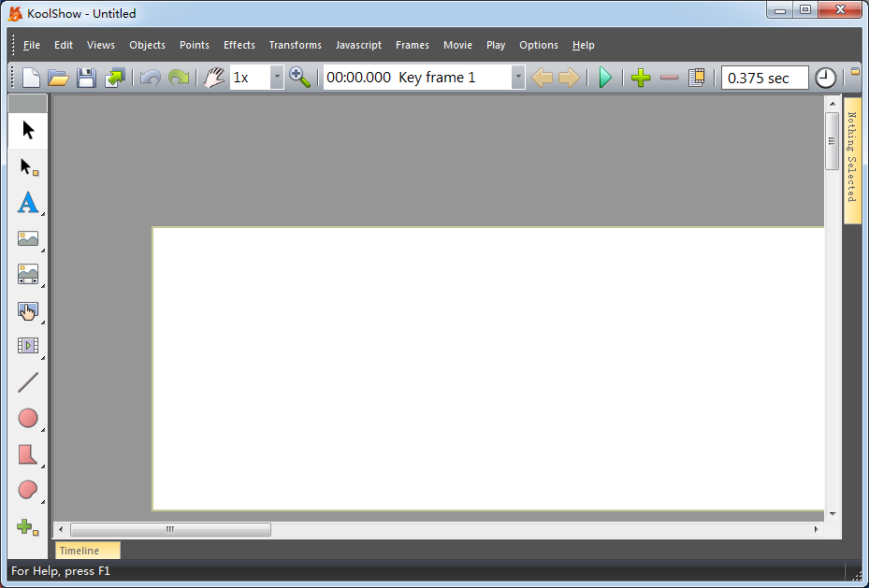Create a new file with the blank page icon
Image resolution: width=869 pixels, height=588 pixels.
31,78
